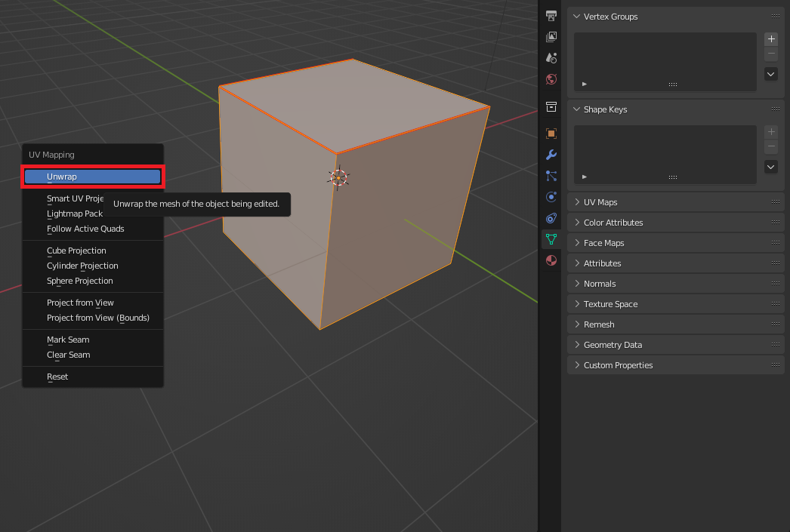
Task: Open the Modifiers wrench tab
Action: pos(551,155)
